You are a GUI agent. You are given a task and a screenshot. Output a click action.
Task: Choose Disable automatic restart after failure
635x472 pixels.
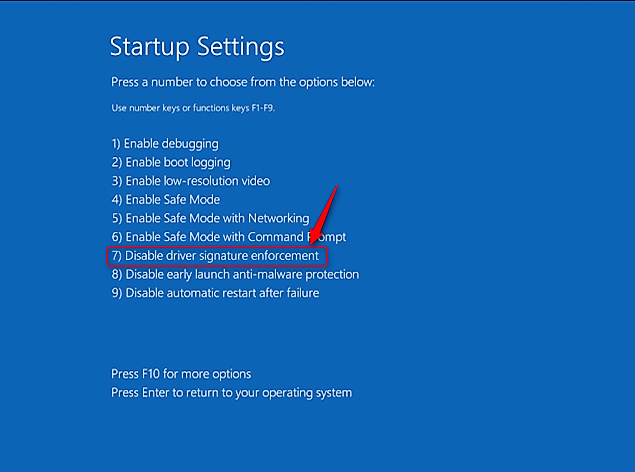click(215, 293)
